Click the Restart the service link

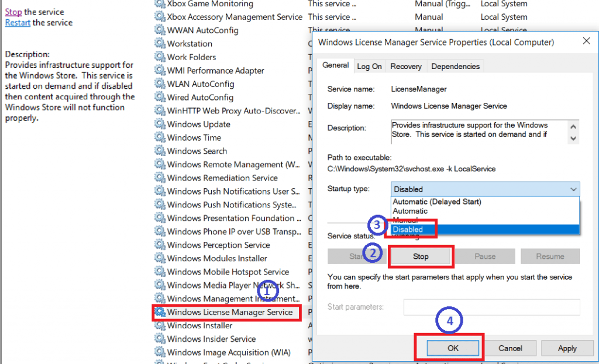18,23
